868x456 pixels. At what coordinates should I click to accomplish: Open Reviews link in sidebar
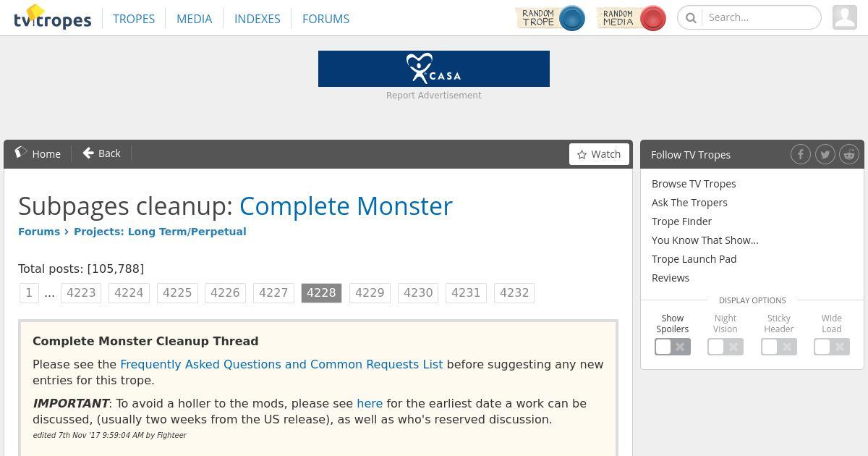(x=671, y=278)
